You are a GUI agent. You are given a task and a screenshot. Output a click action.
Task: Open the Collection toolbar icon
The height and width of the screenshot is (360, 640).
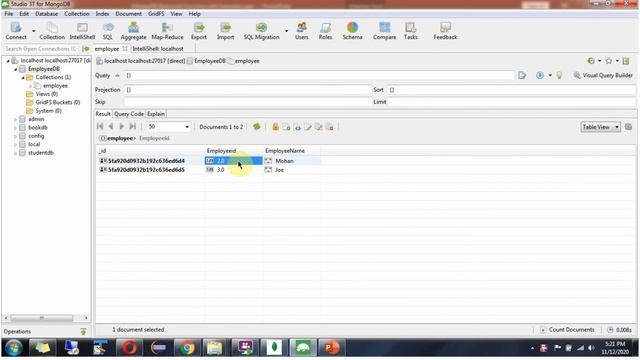click(52, 31)
